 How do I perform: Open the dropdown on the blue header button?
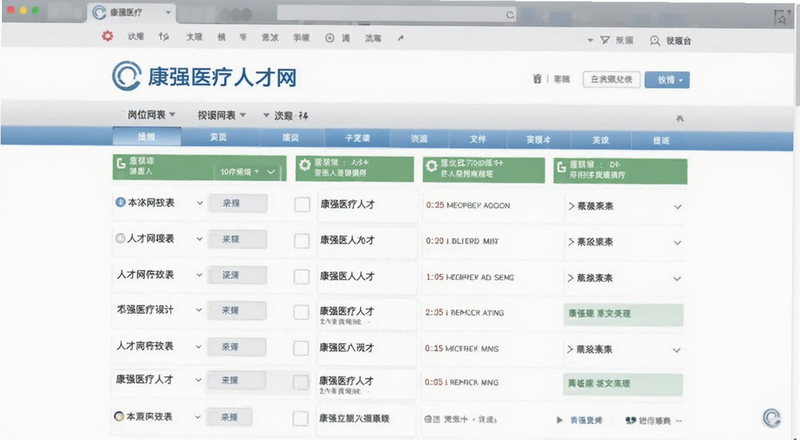tap(681, 80)
